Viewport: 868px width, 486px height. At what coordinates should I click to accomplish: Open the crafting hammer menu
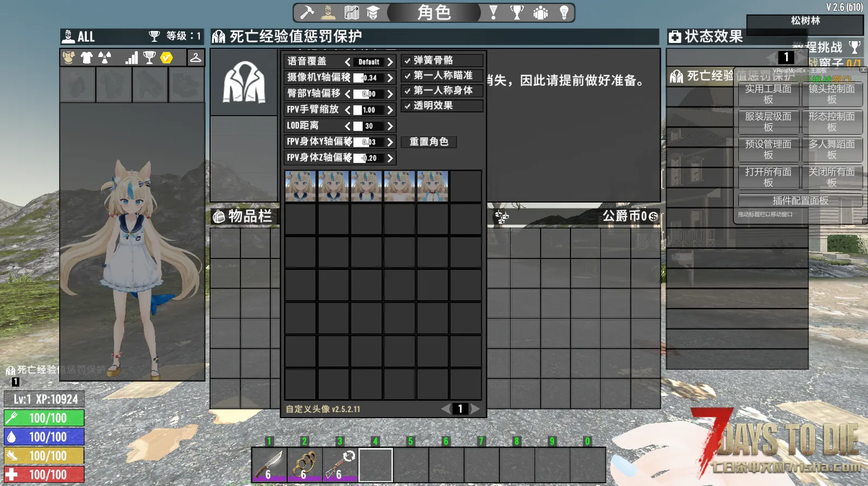click(x=307, y=12)
